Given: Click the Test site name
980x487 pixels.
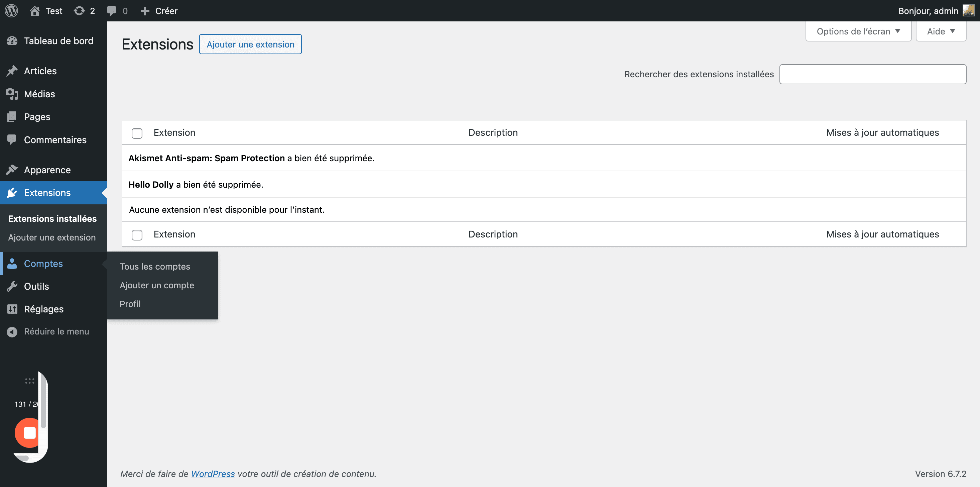Looking at the screenshot, I should pos(54,11).
